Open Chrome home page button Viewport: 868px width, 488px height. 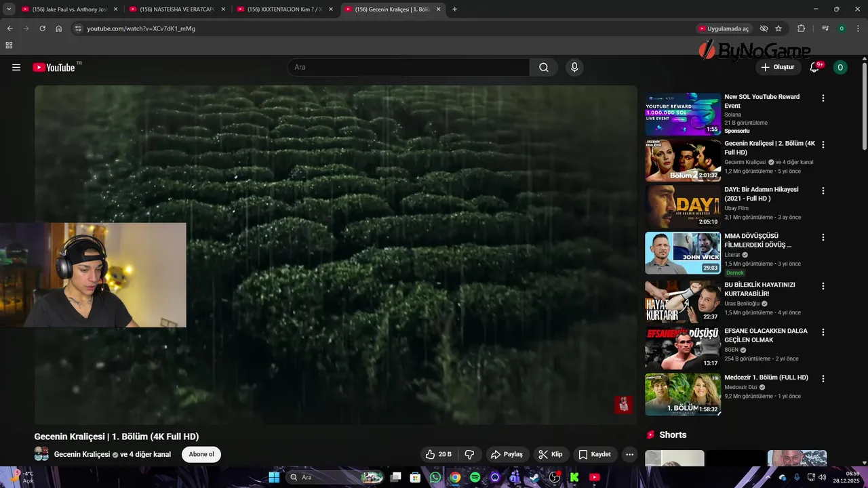[x=59, y=28]
